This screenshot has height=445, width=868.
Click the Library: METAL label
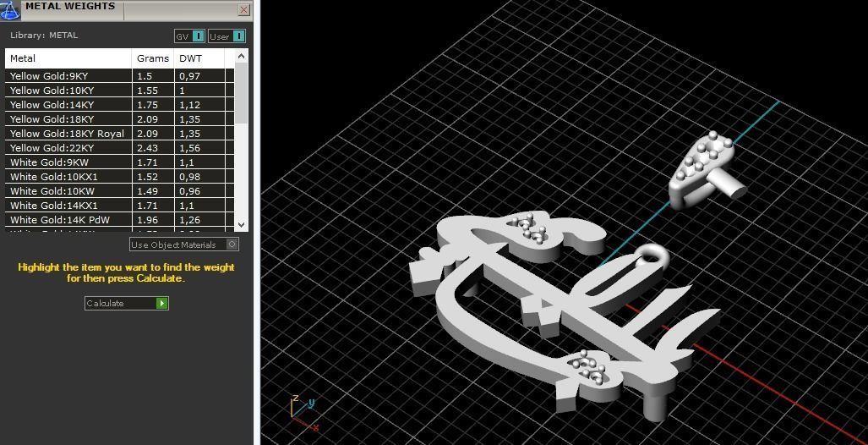tap(44, 35)
